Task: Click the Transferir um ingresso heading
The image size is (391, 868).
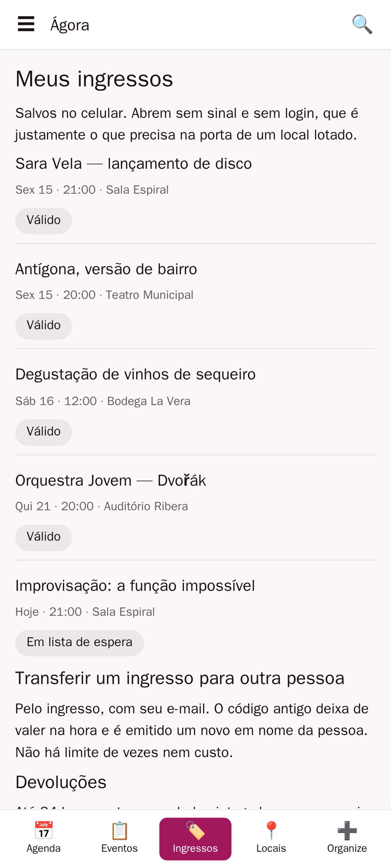Action: 180,678
